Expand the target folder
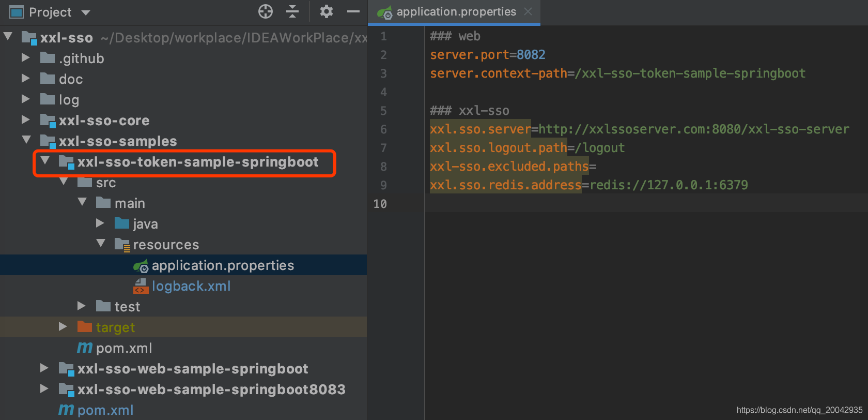This screenshot has width=868, height=420. (63, 326)
